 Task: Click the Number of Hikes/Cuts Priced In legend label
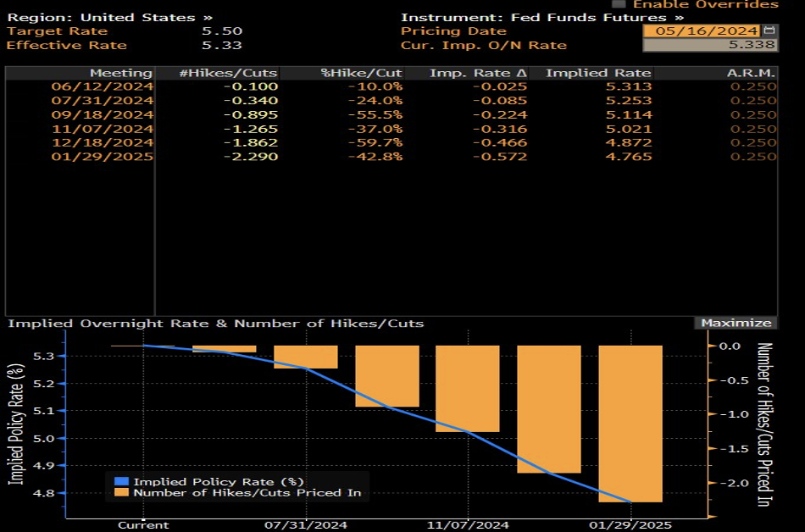click(247, 492)
